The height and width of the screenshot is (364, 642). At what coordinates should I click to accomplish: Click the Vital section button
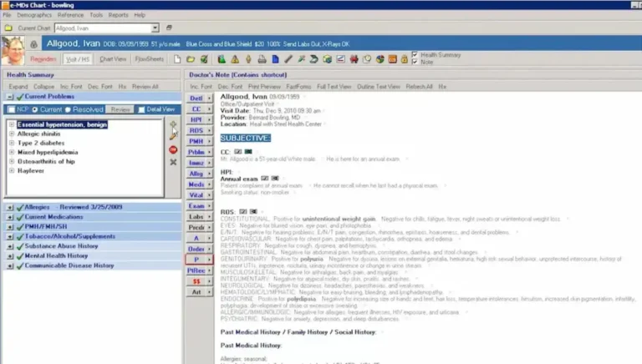pos(196,195)
